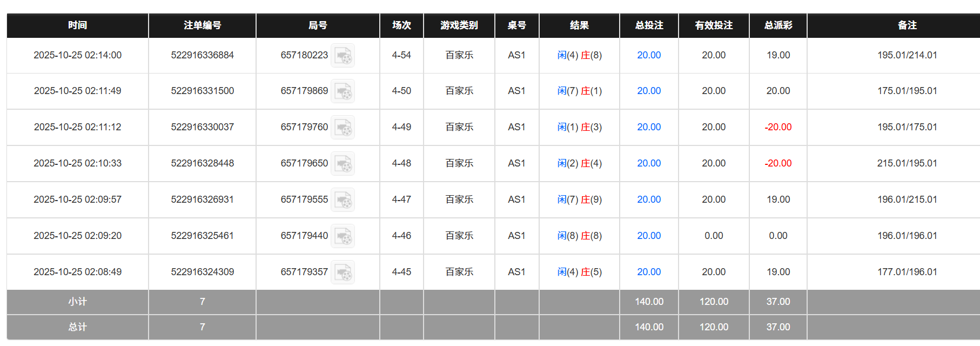Click the 小计 subtotal row label
This screenshot has width=980, height=346.
click(77, 302)
